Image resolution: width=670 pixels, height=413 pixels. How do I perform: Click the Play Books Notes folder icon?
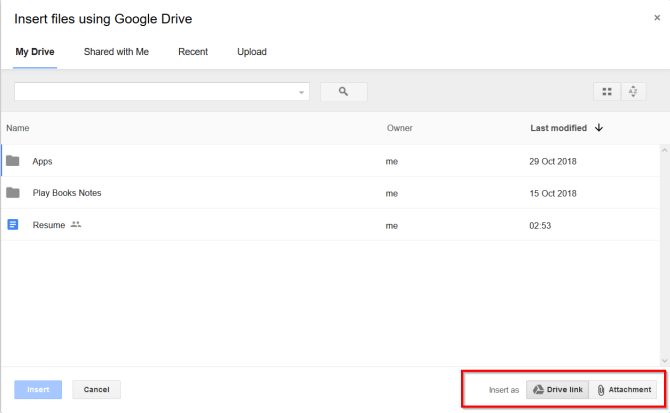13,193
